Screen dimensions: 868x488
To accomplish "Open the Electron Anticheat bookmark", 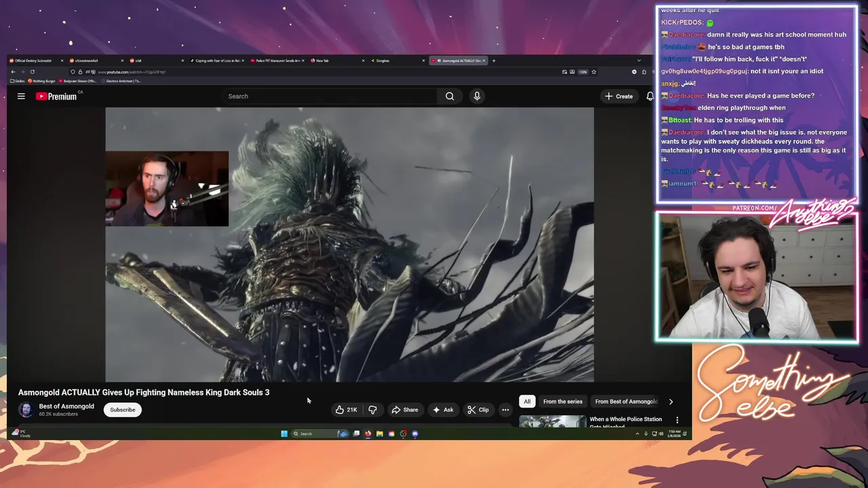I will point(121,81).
